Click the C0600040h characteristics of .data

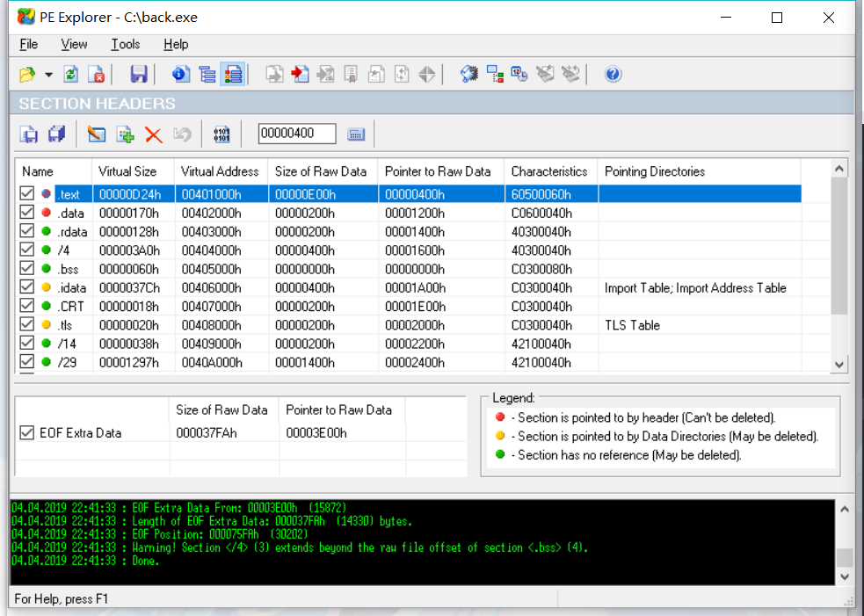(x=541, y=213)
